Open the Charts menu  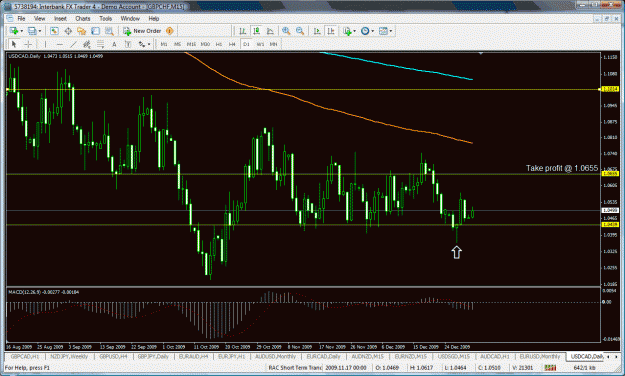(x=83, y=18)
